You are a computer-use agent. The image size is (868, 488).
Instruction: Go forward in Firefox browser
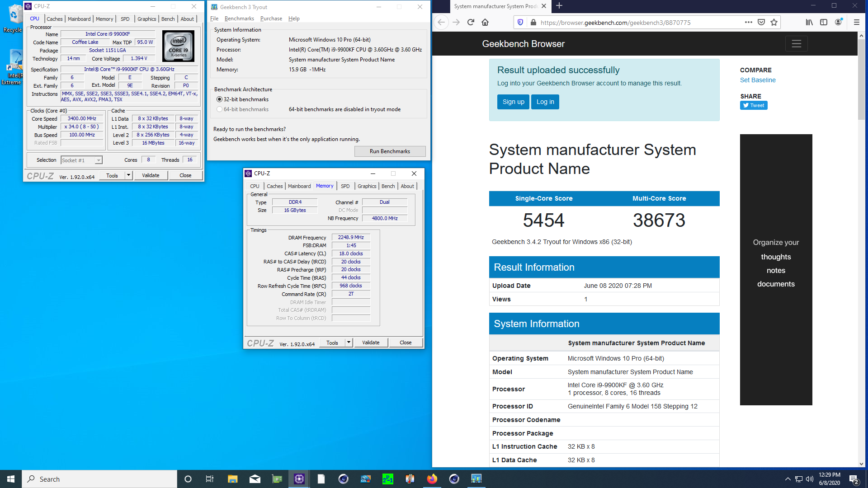pos(456,22)
